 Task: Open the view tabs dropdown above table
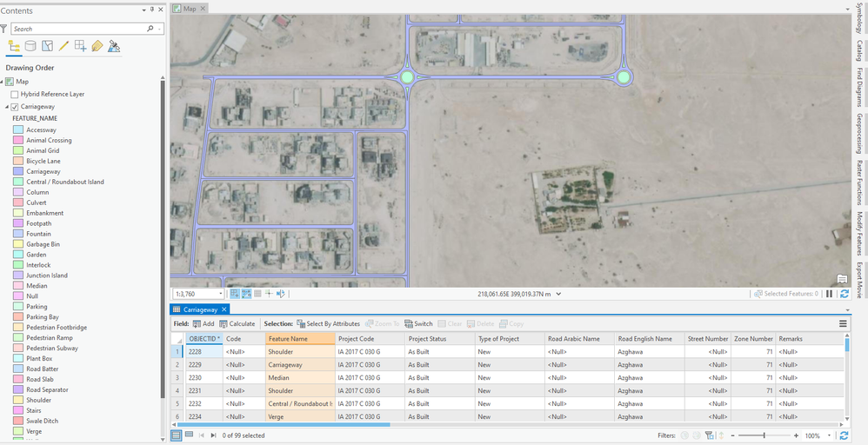tap(847, 310)
